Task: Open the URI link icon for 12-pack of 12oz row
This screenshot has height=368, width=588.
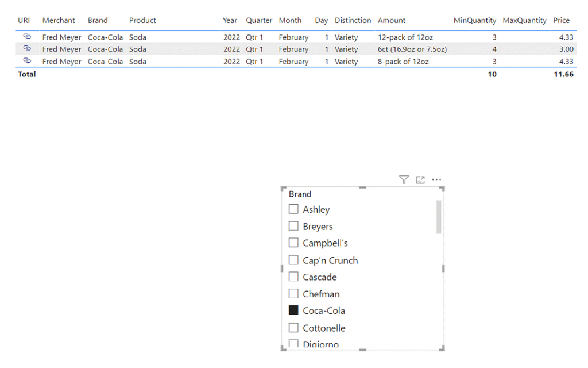Action: [x=27, y=36]
